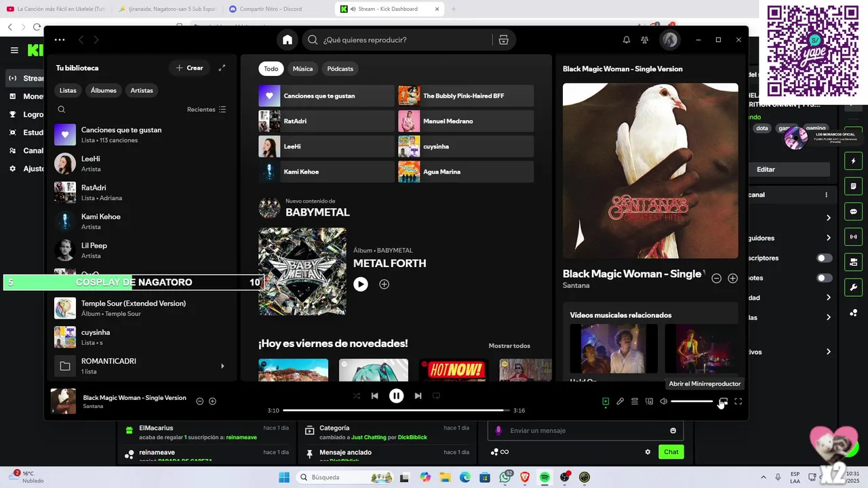Image resolution: width=868 pixels, height=488 pixels.
Task: Toggle shuffle playback
Action: tap(357, 396)
